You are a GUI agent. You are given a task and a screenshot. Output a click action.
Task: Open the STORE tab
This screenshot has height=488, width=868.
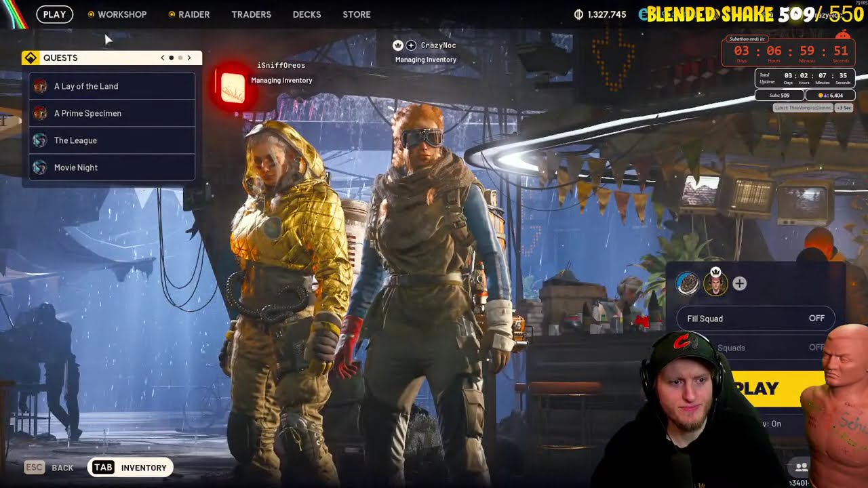(x=357, y=14)
